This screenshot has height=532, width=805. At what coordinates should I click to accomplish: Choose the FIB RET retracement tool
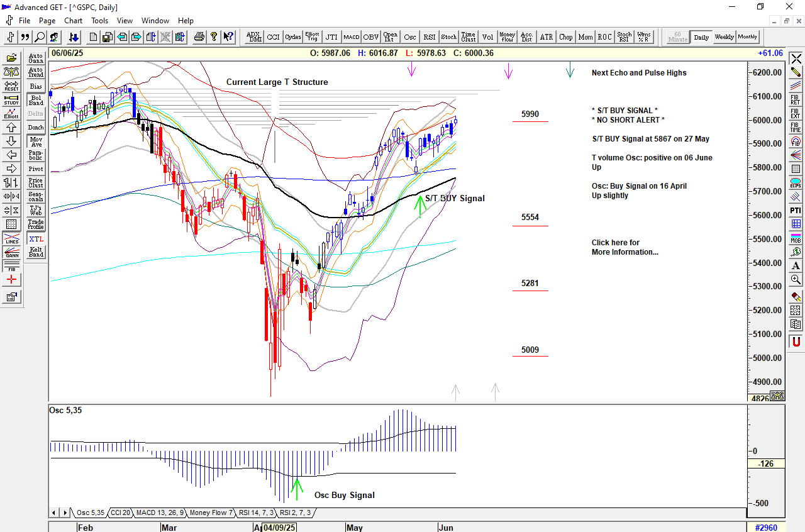click(x=796, y=99)
